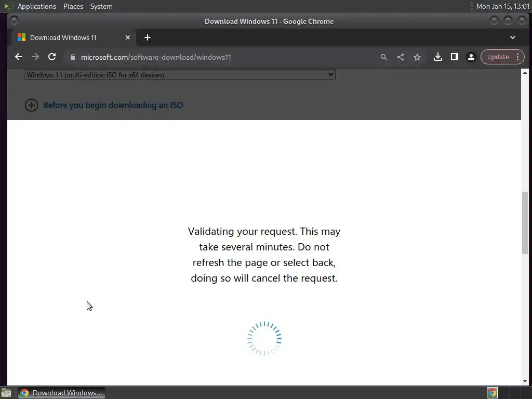Click the scrollbar up arrow
Viewport: 532px width, 399px height.
point(525,73)
